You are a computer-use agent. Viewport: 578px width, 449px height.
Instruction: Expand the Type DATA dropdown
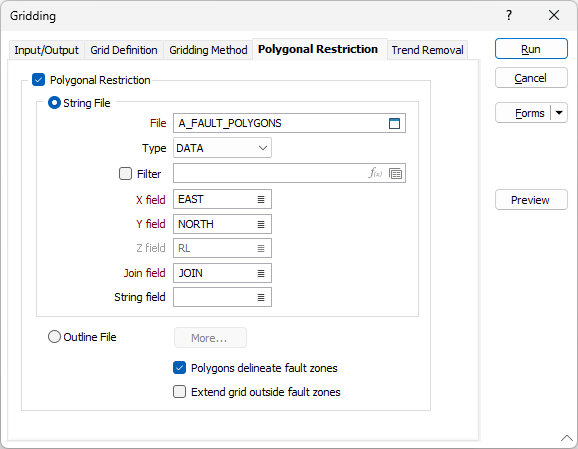tap(222, 148)
